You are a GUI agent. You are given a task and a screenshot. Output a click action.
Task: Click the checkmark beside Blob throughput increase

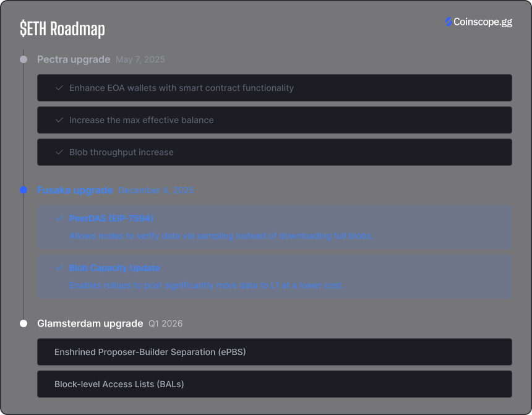pyautogui.click(x=59, y=152)
